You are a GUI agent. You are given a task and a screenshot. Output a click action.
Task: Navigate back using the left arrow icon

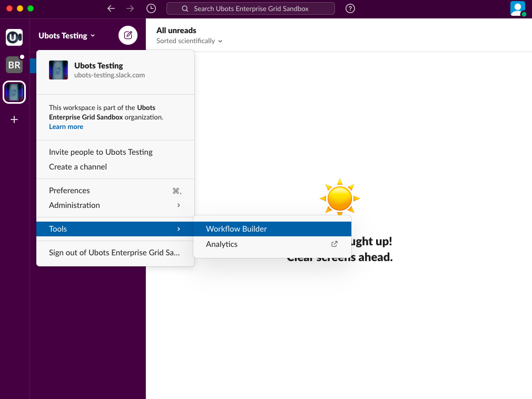click(111, 8)
